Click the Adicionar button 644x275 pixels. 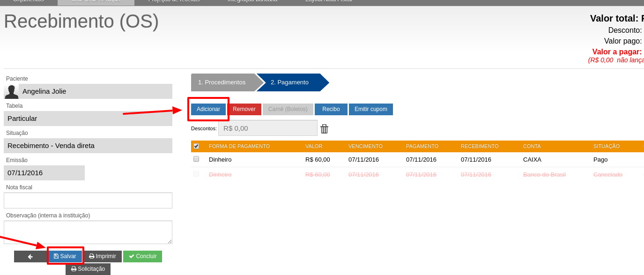[x=208, y=109]
